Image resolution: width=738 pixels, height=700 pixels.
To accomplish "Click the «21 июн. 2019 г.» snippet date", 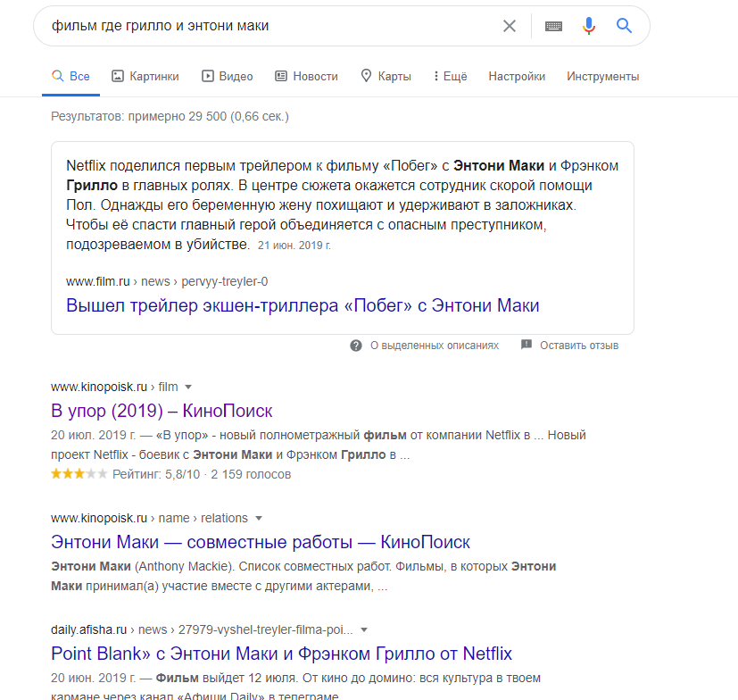I will pos(294,246).
